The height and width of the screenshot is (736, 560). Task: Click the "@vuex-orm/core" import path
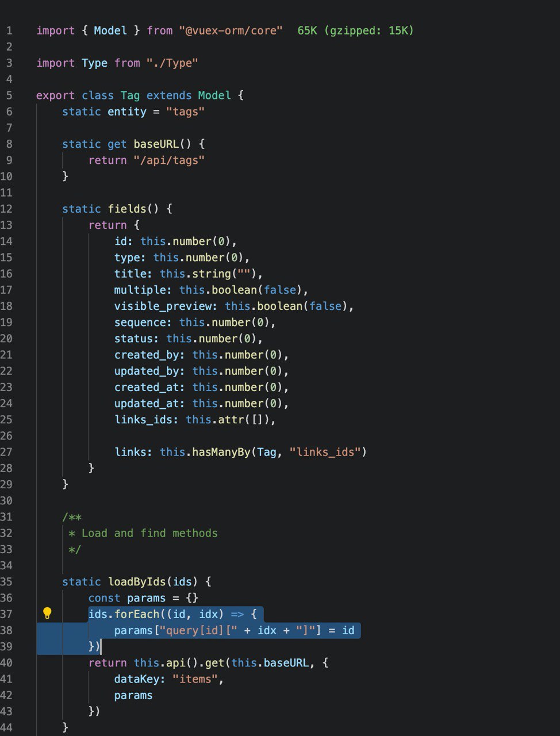231,30
